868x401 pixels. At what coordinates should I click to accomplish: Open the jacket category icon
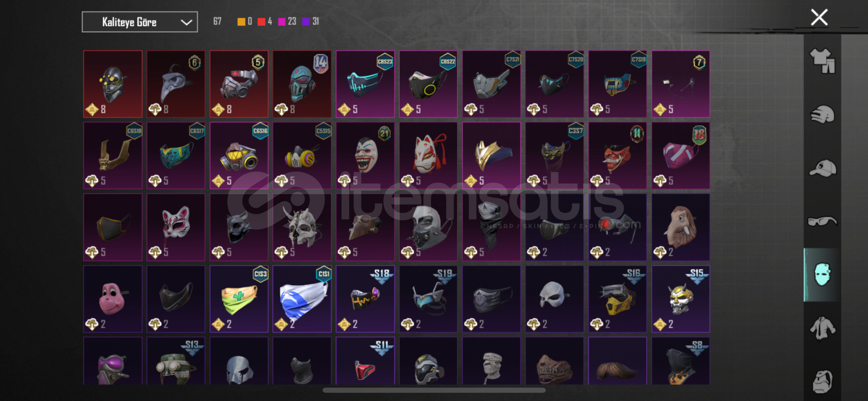pos(822,328)
